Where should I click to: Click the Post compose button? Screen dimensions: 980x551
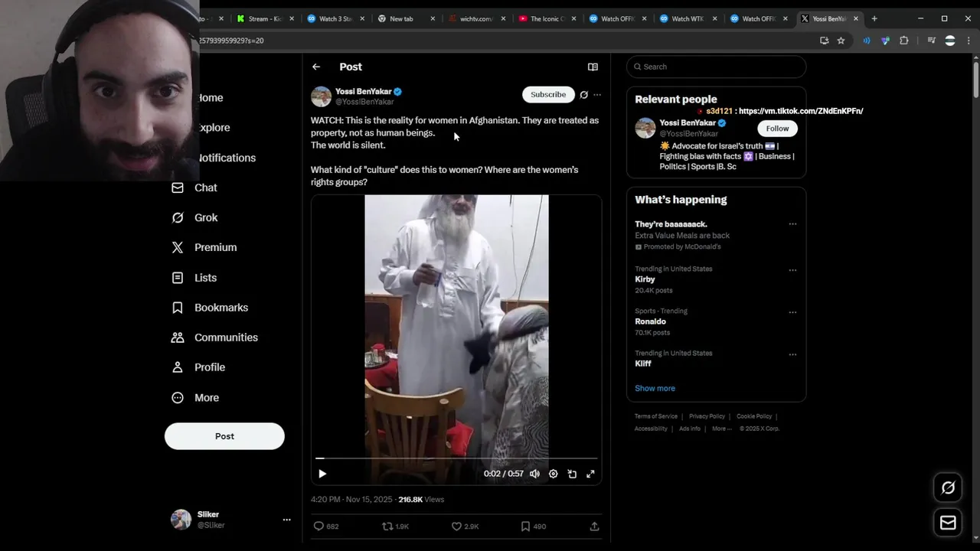(x=224, y=436)
